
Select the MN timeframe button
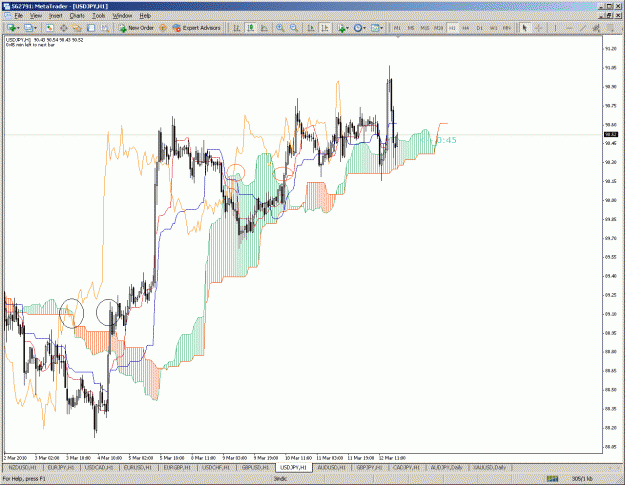[x=507, y=28]
